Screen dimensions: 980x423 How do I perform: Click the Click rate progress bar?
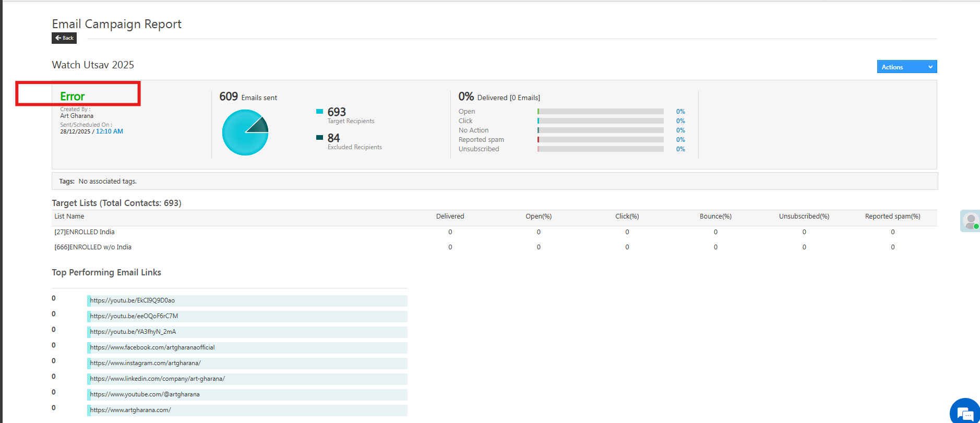click(600, 121)
